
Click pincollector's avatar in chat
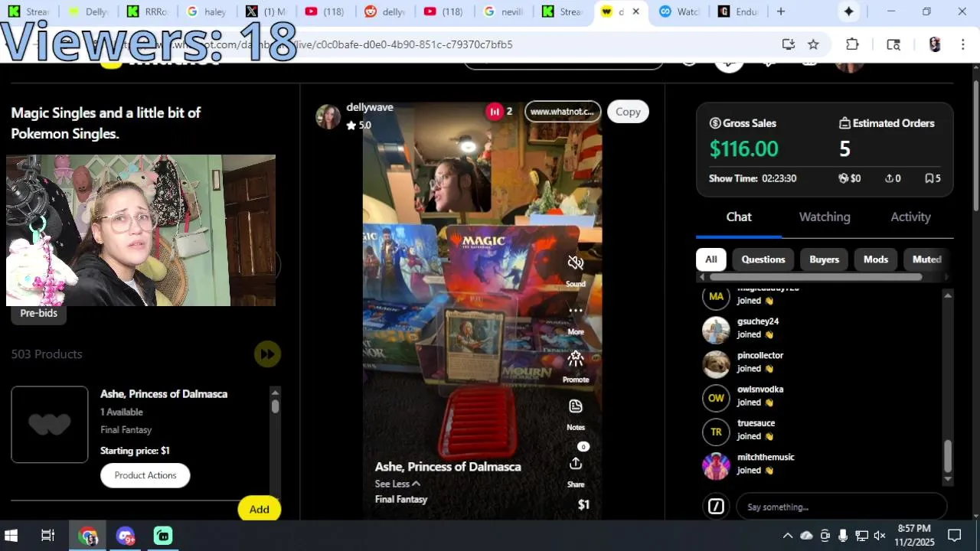716,364
